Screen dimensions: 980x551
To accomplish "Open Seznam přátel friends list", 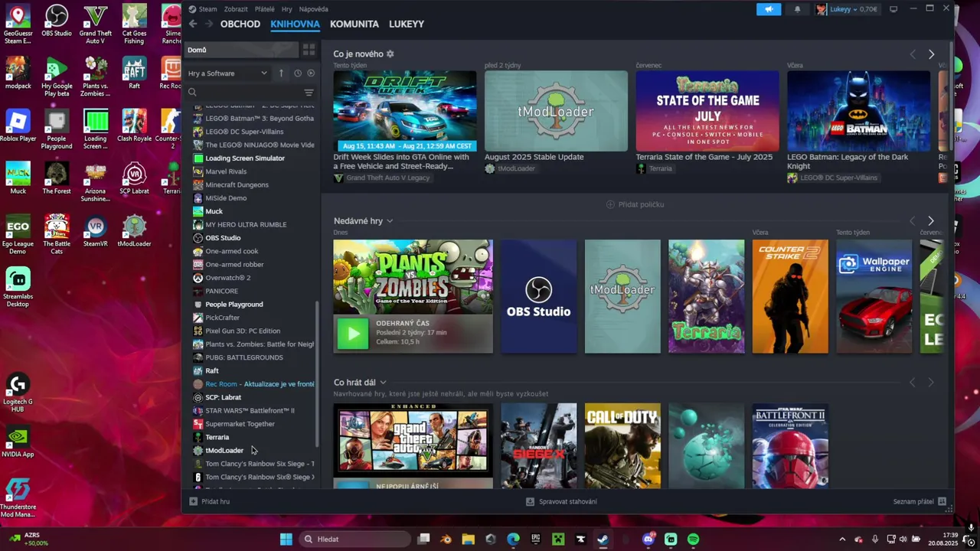I will pos(920,502).
